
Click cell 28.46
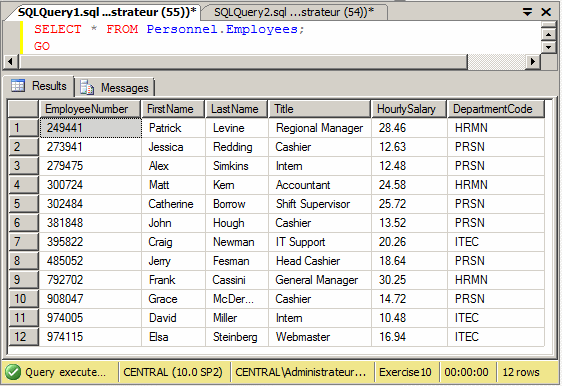tap(409, 128)
